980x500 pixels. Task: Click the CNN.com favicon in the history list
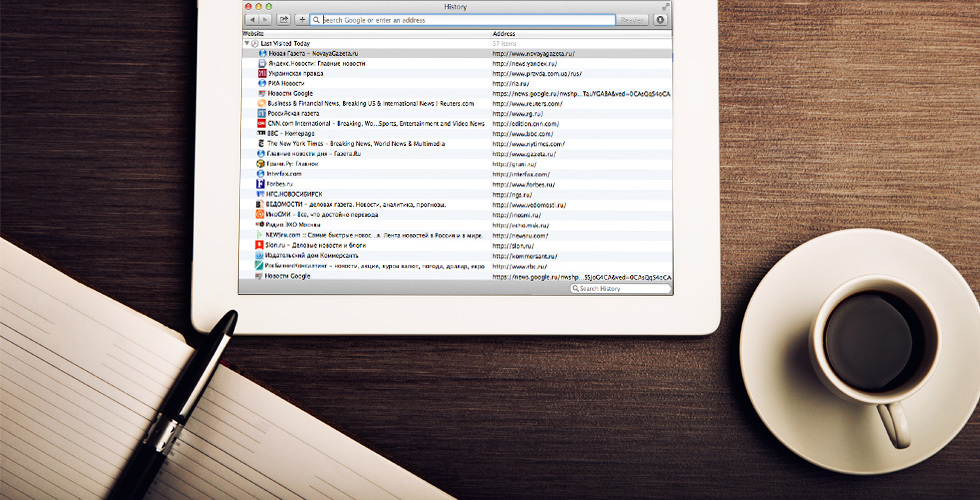[261, 123]
